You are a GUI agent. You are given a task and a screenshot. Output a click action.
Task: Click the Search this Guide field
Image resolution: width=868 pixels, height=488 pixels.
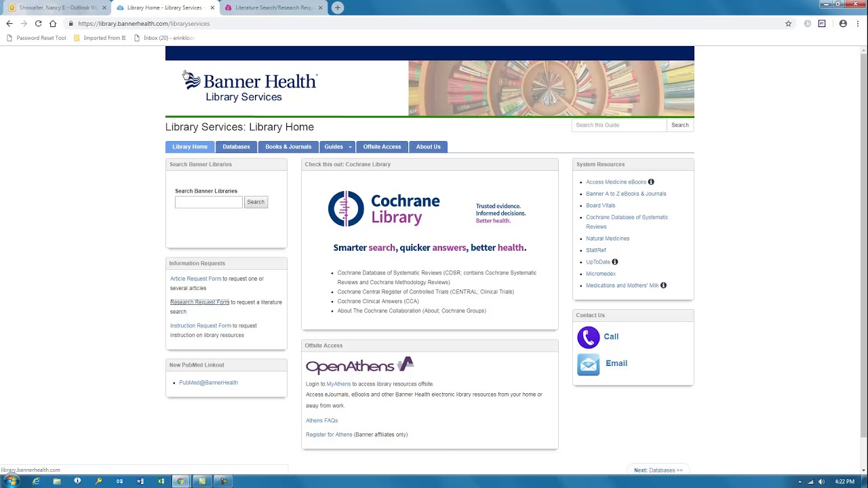click(x=619, y=125)
